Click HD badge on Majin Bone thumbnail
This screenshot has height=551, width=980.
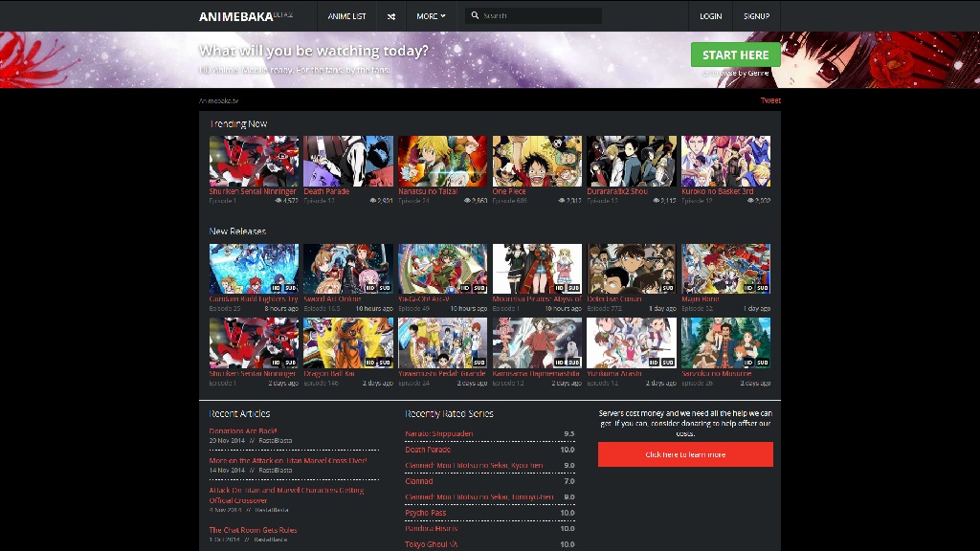pos(748,288)
